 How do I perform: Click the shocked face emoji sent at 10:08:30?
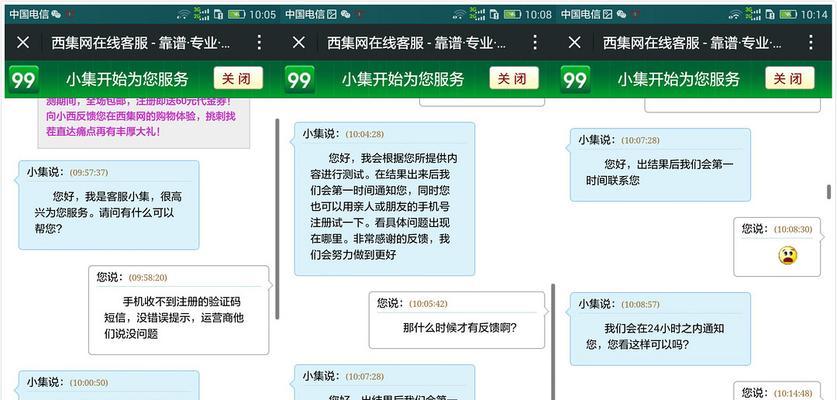click(x=787, y=255)
